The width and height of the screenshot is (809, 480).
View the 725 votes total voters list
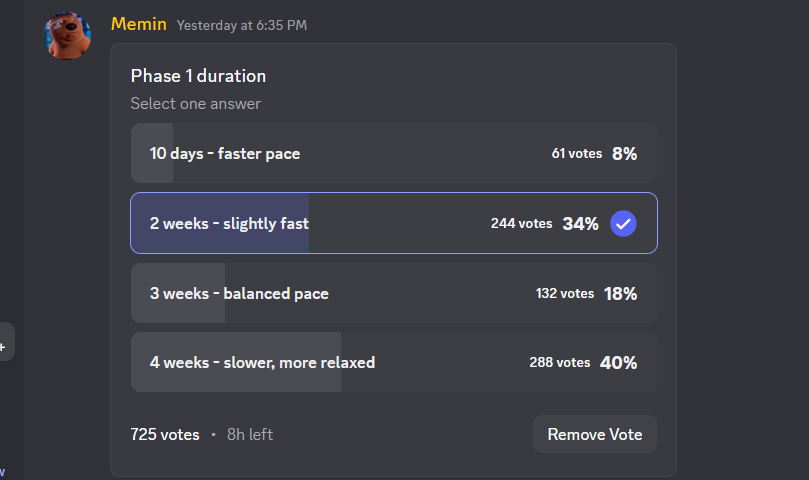point(165,435)
